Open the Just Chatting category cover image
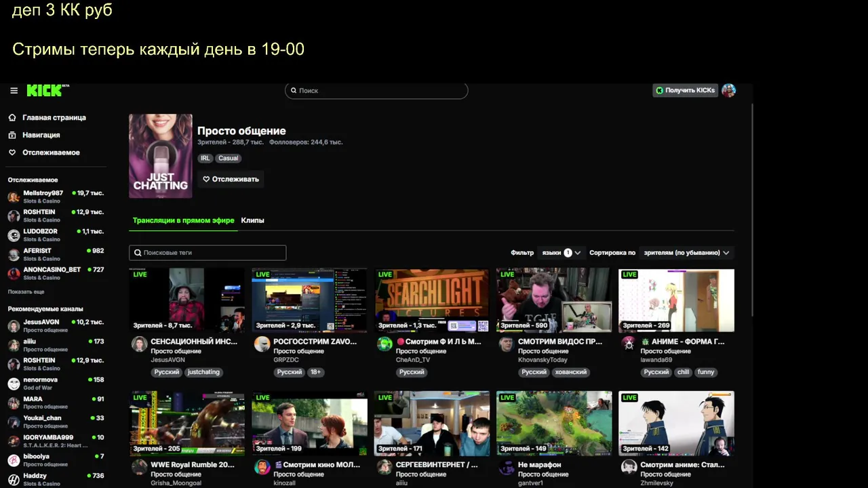This screenshot has width=868, height=488. point(161,156)
